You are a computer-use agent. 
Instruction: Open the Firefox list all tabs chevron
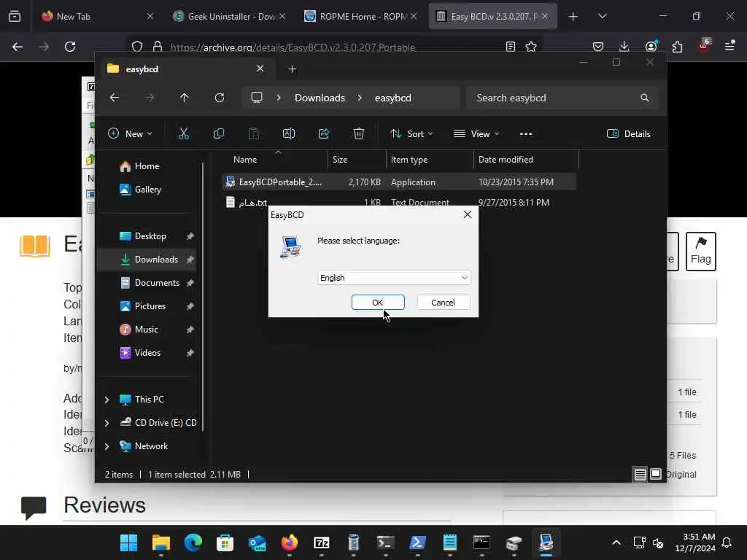pos(603,16)
